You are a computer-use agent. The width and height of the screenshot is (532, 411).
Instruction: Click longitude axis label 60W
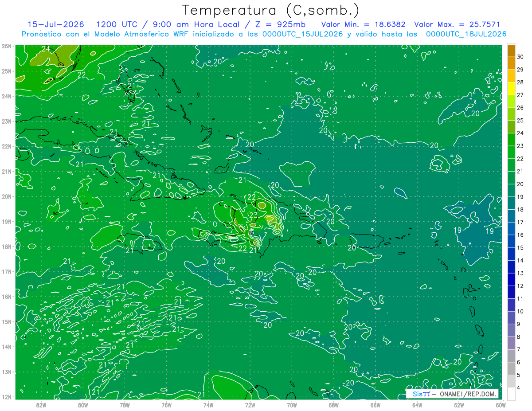500,404
